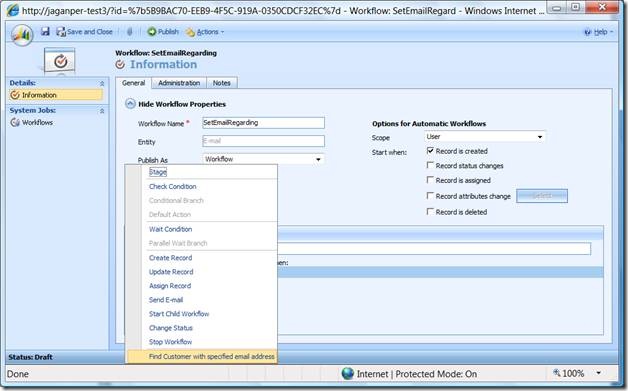628x391 pixels.
Task: Enable the Record is deleted checkbox
Action: pos(430,211)
